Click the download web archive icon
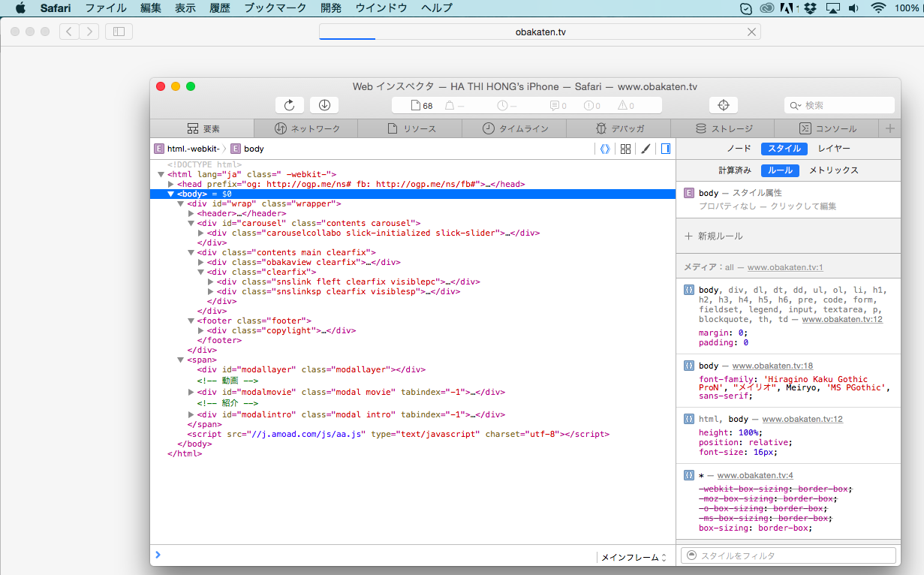 (324, 106)
